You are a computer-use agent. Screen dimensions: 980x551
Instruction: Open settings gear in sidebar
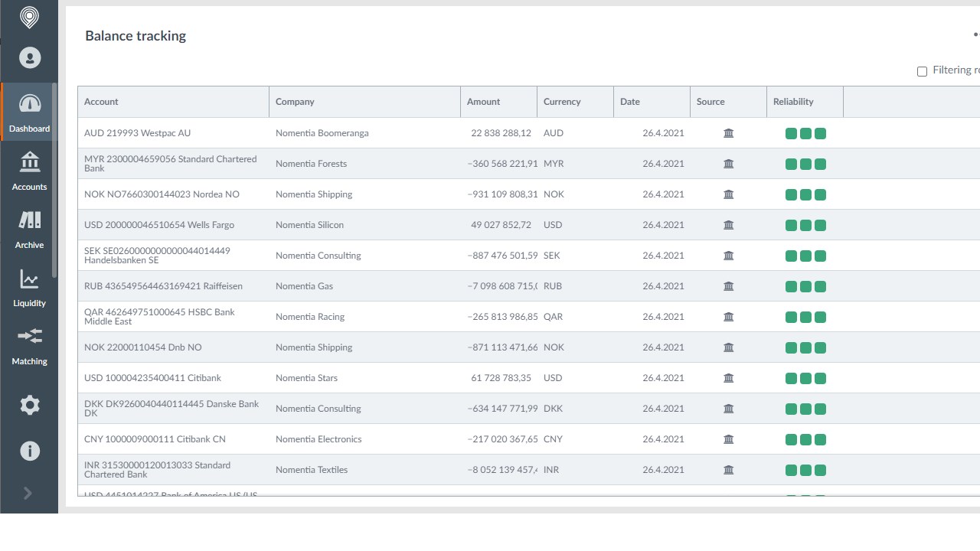[x=30, y=405]
